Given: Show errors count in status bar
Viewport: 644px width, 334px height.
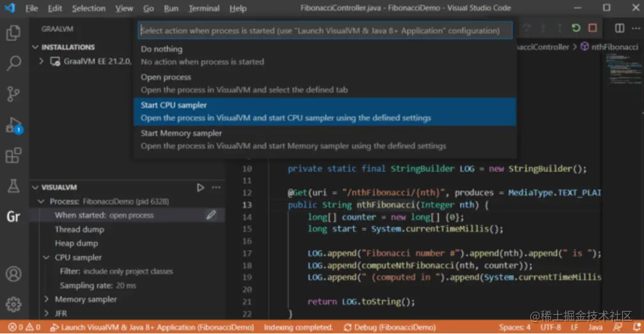Looking at the screenshot, I should point(15,327).
